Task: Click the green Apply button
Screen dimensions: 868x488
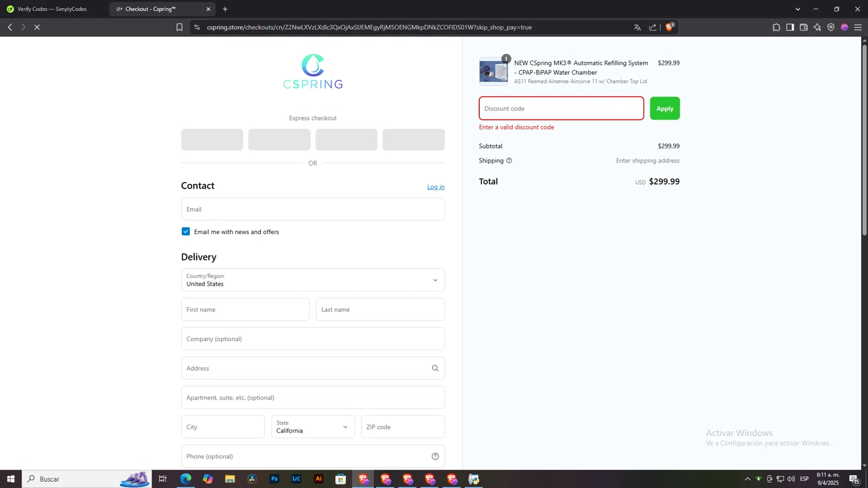Action: pos(665,109)
